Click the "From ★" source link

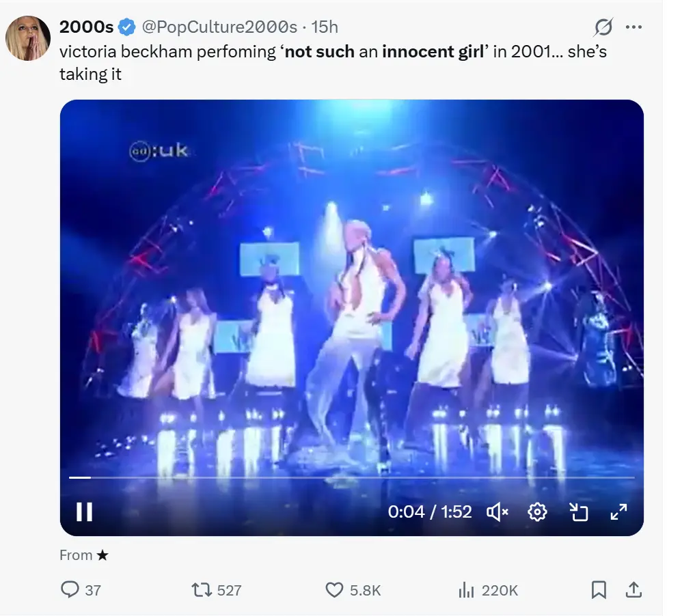point(83,555)
